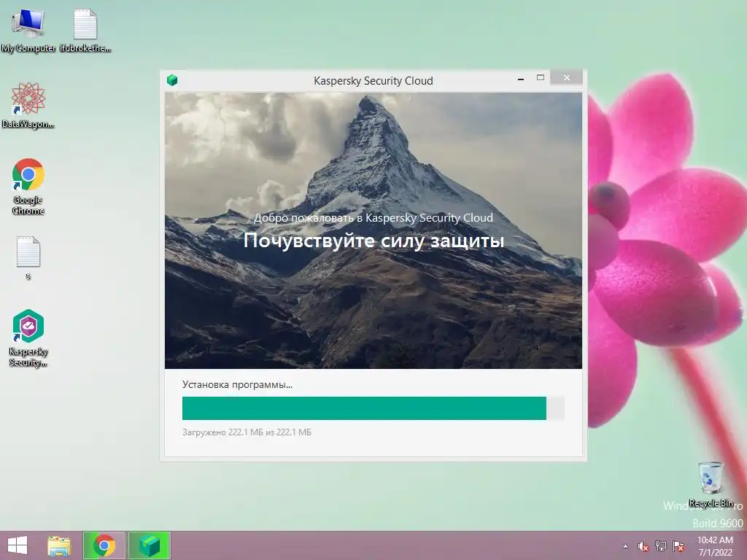
Task: Click the 'Установка программы...' status text
Action: click(237, 385)
